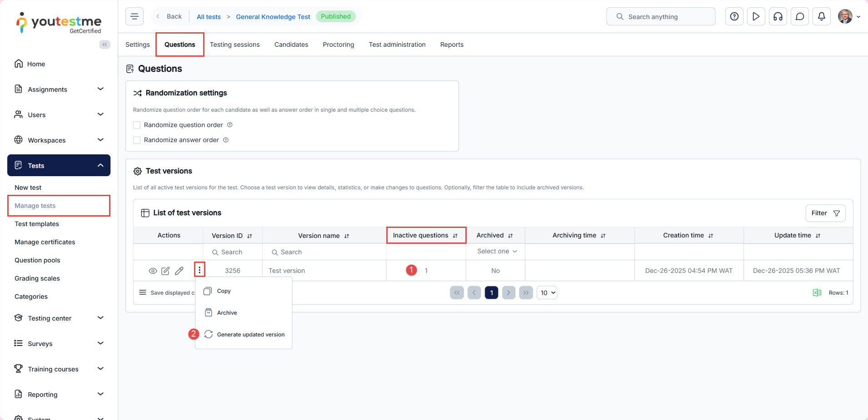Open the rows-per-page dropdown showing 10
This screenshot has width=868, height=420.
[547, 293]
